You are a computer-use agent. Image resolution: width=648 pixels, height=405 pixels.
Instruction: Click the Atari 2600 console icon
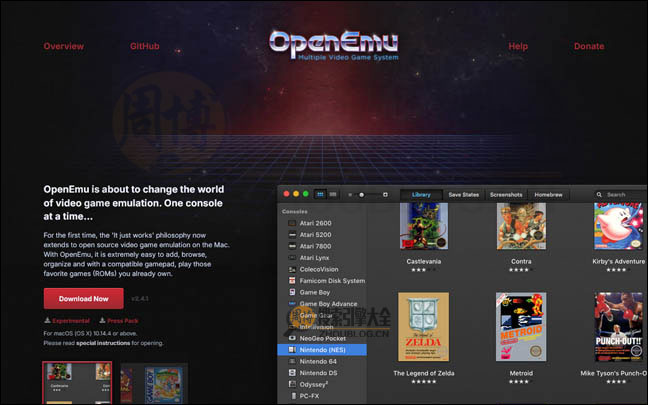(292, 223)
